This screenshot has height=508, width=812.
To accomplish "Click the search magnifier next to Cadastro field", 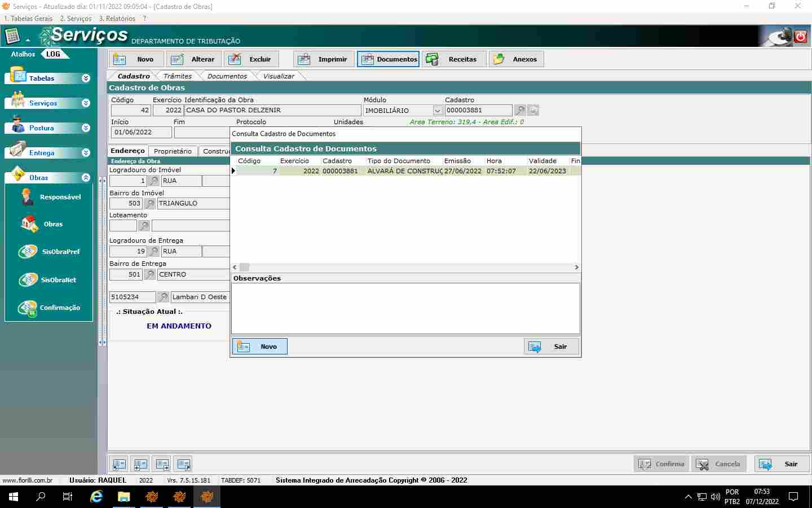I will tap(520, 111).
